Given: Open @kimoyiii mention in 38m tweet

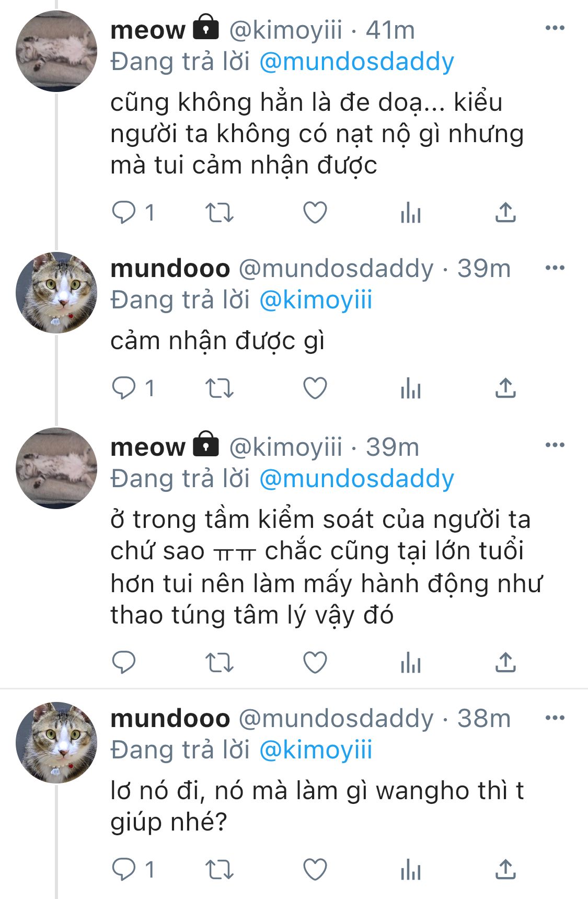Looking at the screenshot, I should [x=316, y=750].
